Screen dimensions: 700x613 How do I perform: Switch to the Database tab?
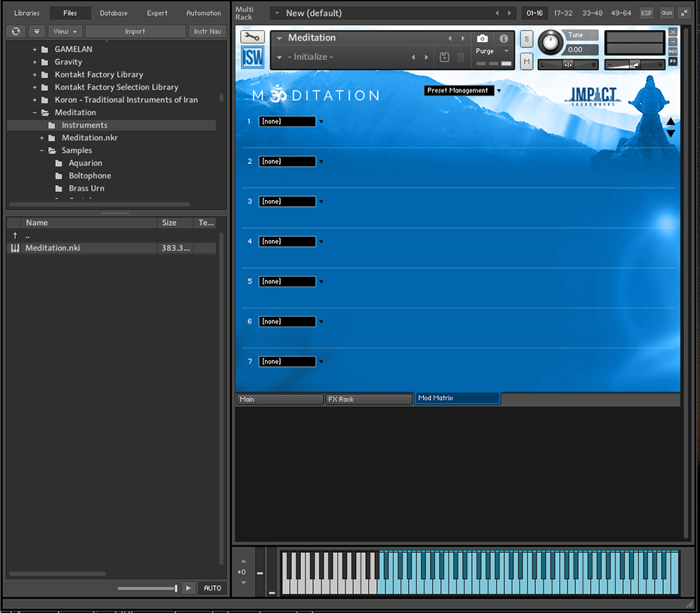(114, 13)
